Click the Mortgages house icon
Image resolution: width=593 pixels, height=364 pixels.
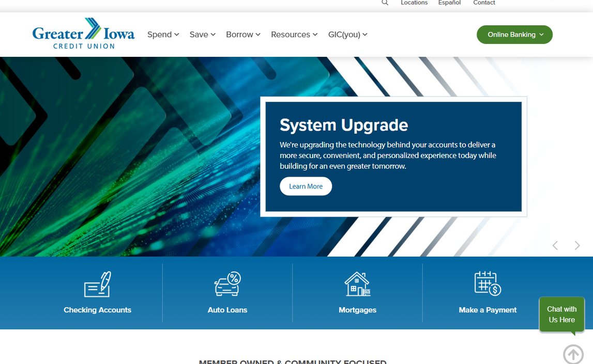[357, 284]
